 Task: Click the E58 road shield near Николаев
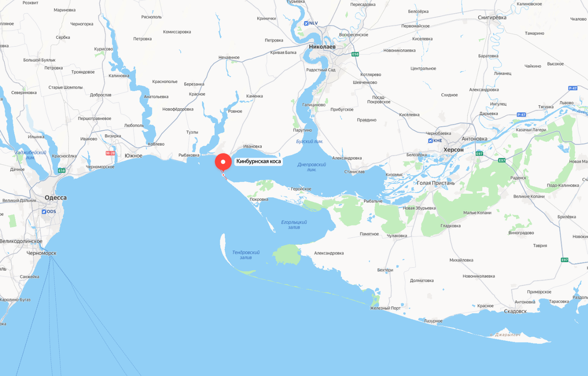(355, 54)
